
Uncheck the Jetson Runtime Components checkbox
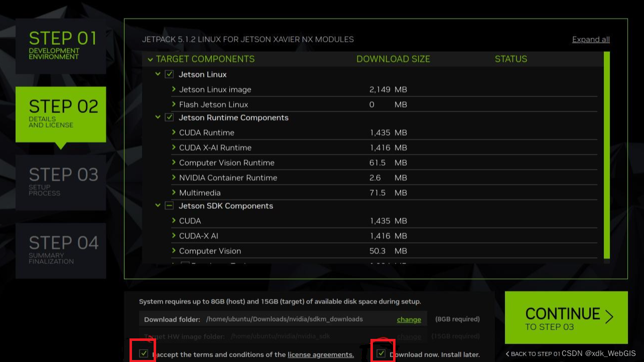pyautogui.click(x=169, y=117)
